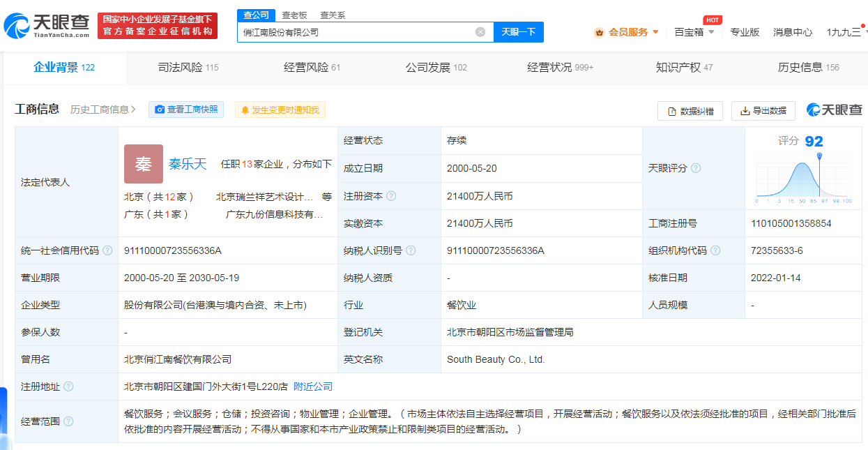The height and width of the screenshot is (450, 868).
Task: Click help icon beside 纳税人识别号
Action: (x=411, y=250)
